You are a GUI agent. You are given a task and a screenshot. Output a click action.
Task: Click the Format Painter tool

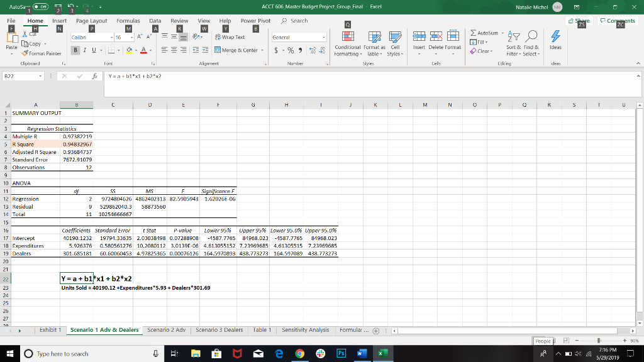[x=41, y=53]
